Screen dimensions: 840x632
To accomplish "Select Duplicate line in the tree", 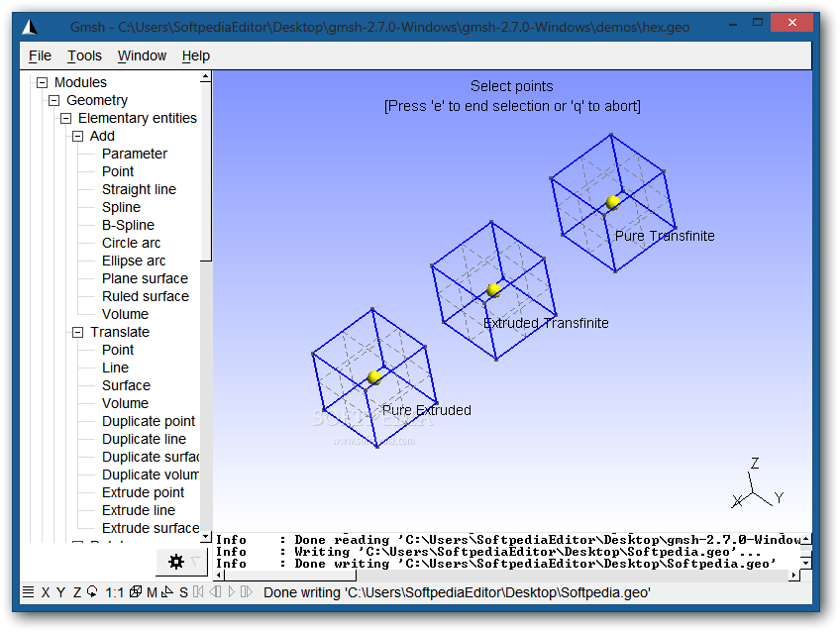I will (144, 439).
